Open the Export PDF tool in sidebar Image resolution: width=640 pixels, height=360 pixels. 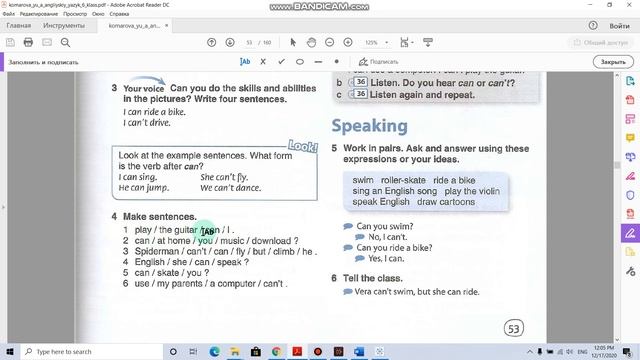tap(630, 81)
